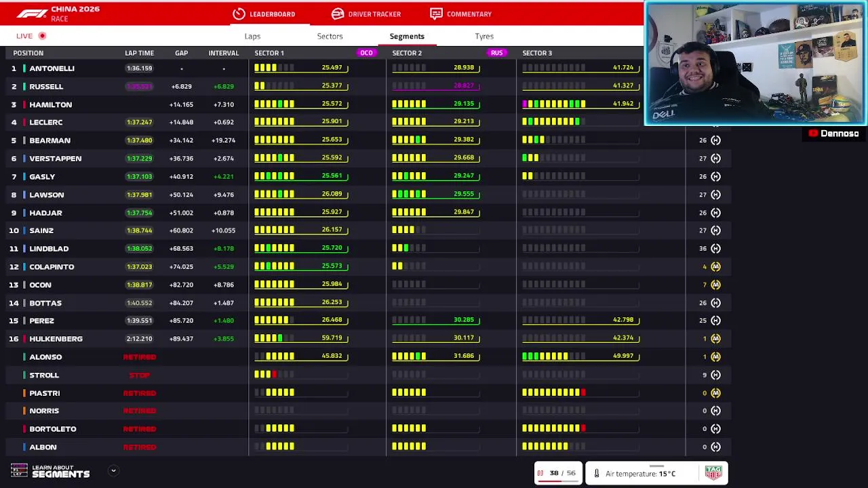Viewport: 868px width, 488px height.
Task: Click Bortoleto's hard tyre icon
Action: (715, 429)
